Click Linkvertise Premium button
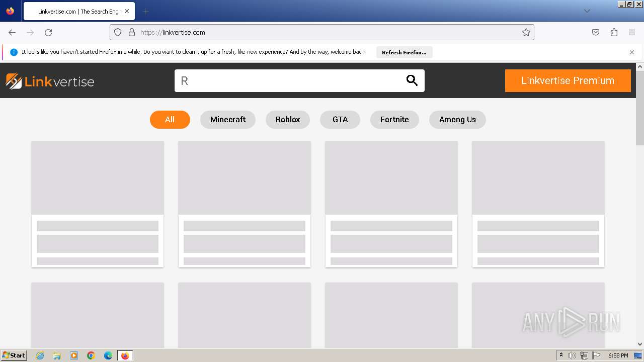 [x=568, y=80]
